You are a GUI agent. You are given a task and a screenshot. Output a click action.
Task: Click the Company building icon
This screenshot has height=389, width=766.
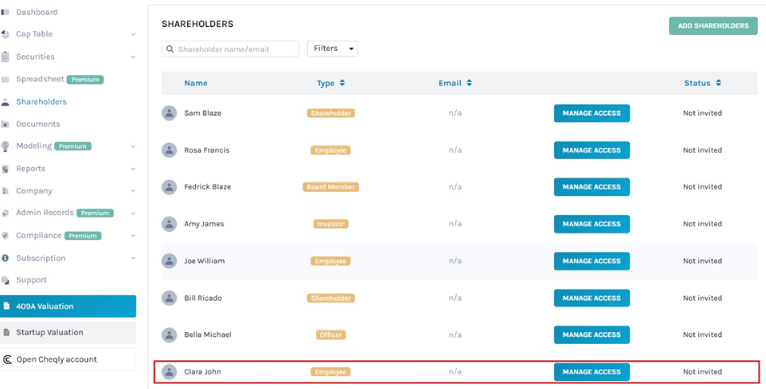click(5, 191)
